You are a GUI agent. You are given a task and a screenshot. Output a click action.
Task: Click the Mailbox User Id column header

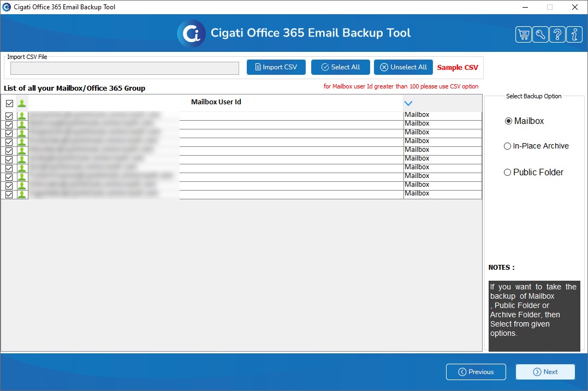[x=216, y=102]
